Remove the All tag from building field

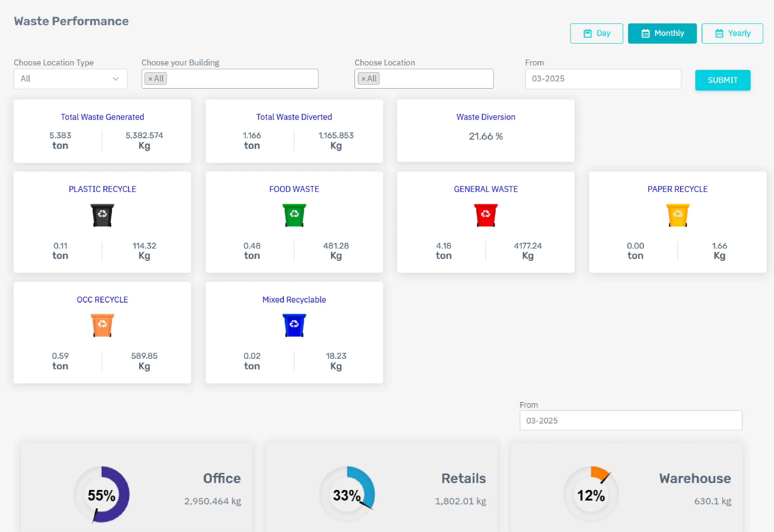click(x=150, y=79)
